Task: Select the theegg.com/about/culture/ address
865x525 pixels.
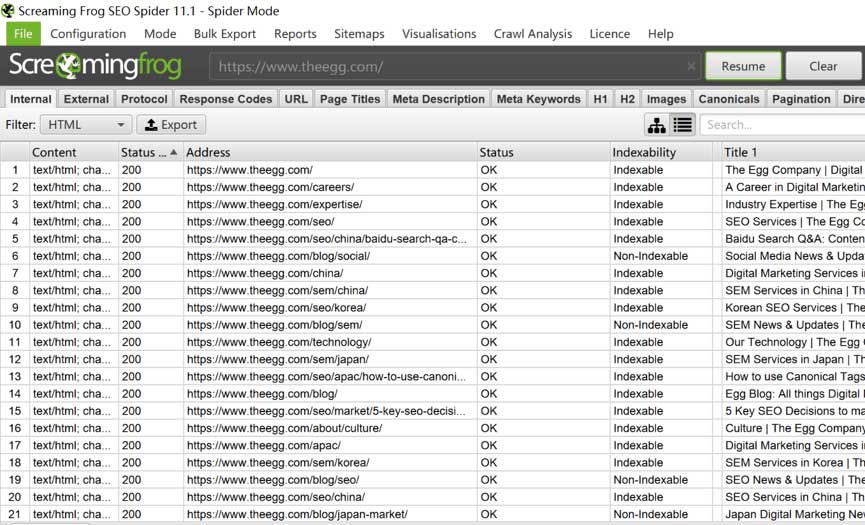Action: tap(285, 428)
